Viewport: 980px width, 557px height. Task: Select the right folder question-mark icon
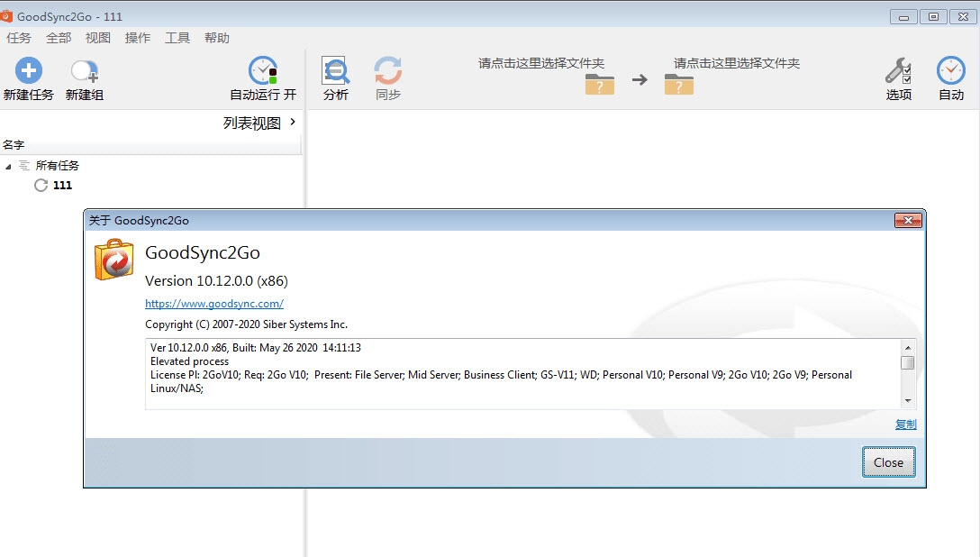pos(679,84)
